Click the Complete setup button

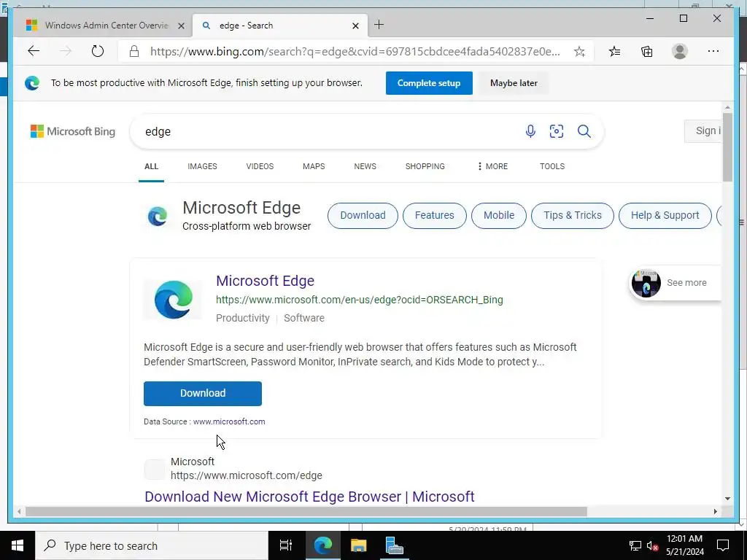(x=429, y=83)
